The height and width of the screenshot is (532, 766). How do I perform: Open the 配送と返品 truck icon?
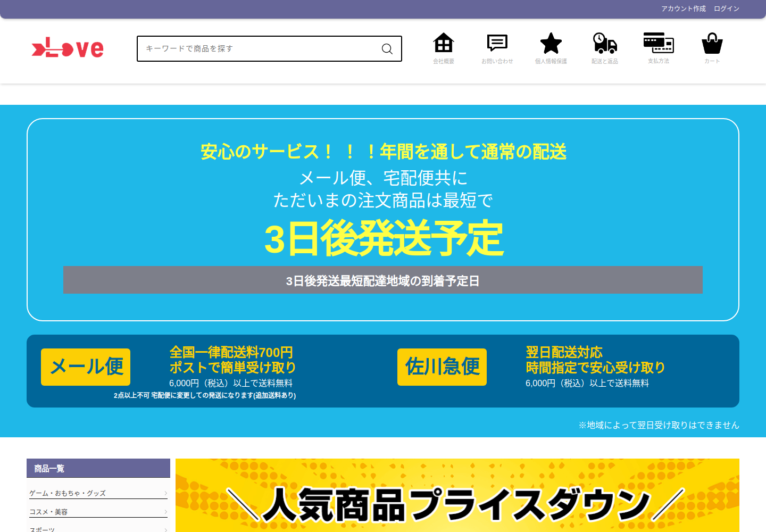coord(605,43)
